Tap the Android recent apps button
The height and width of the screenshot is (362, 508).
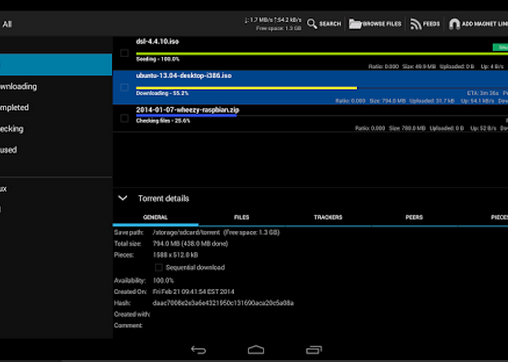click(314, 350)
